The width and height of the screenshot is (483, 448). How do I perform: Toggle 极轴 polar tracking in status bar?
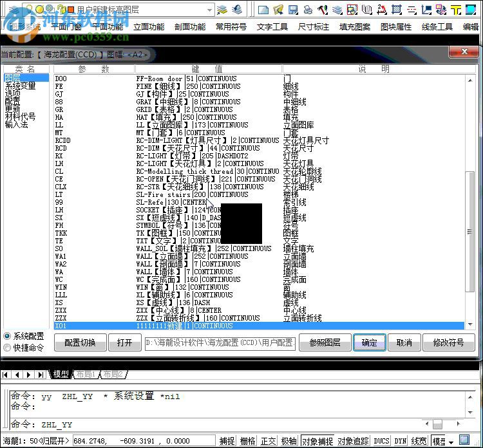click(x=289, y=441)
